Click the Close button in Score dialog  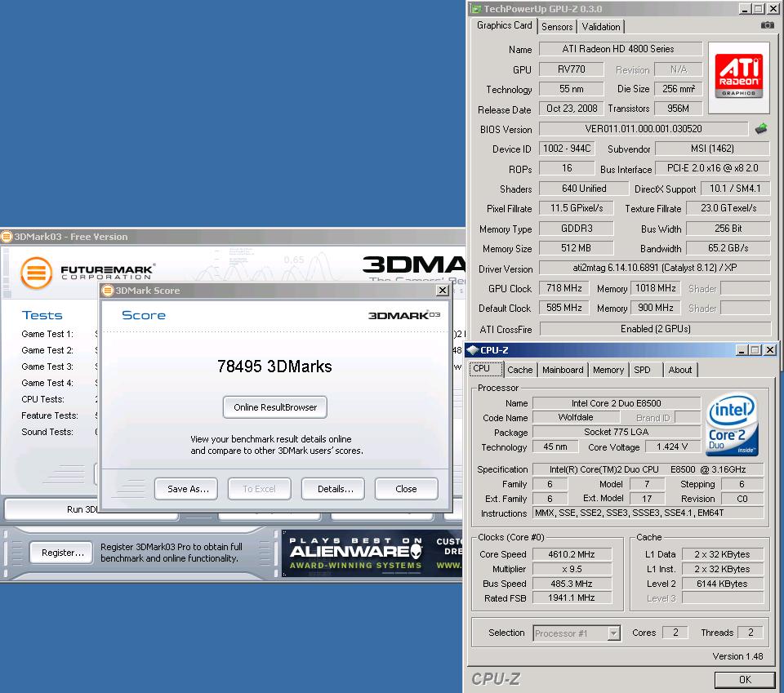(x=406, y=489)
